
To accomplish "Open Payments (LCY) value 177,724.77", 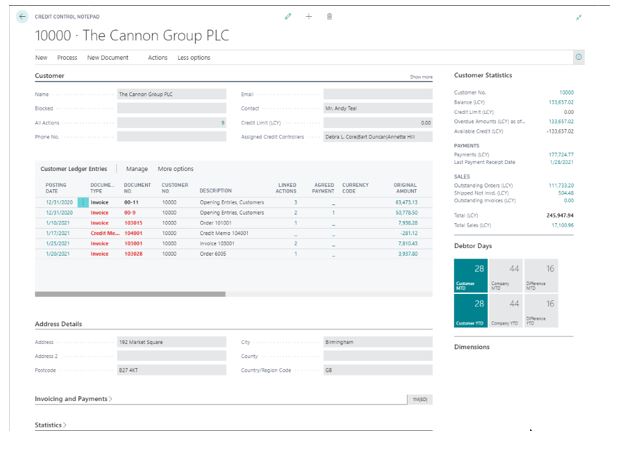I will click(561, 154).
